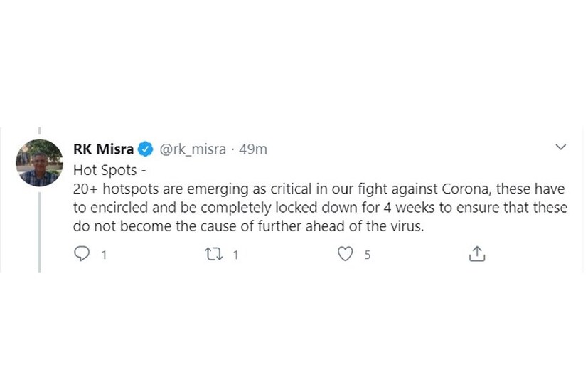
Task: Click the share upload icon
Action: pyautogui.click(x=477, y=254)
